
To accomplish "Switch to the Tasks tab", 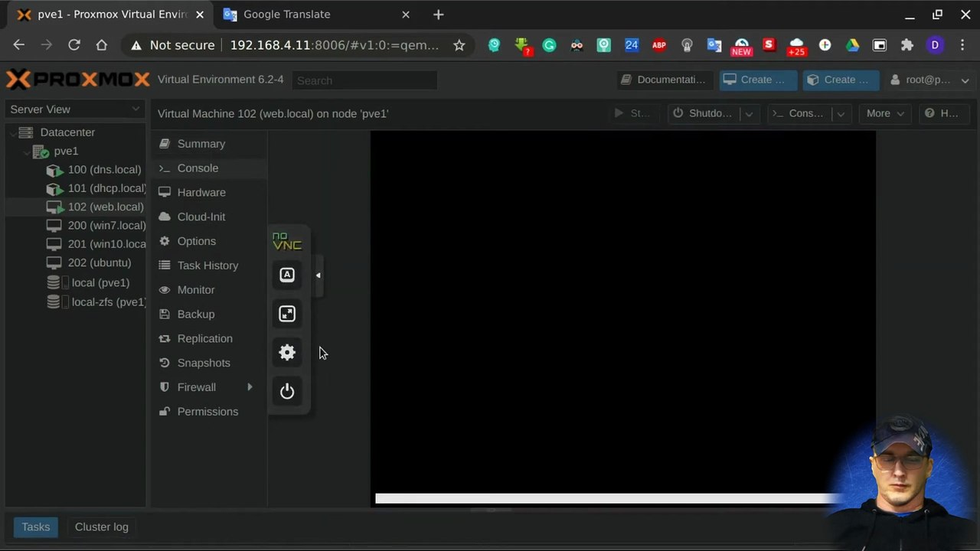I will 36,527.
